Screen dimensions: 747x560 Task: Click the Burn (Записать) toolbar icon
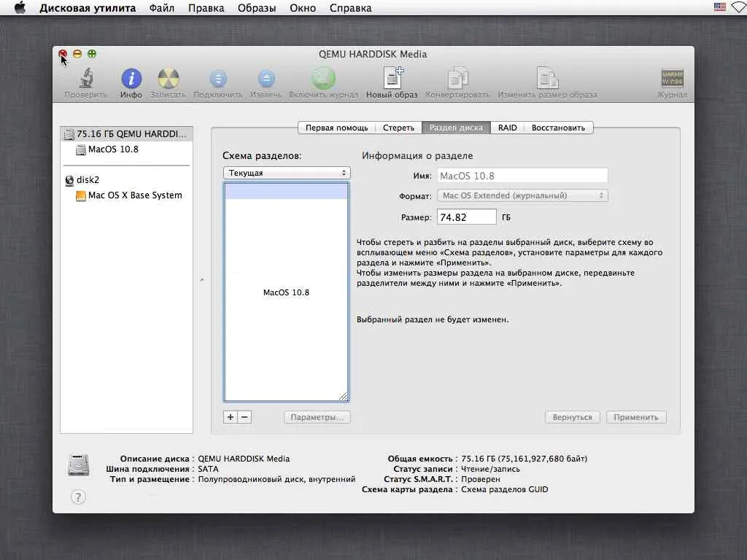click(169, 79)
